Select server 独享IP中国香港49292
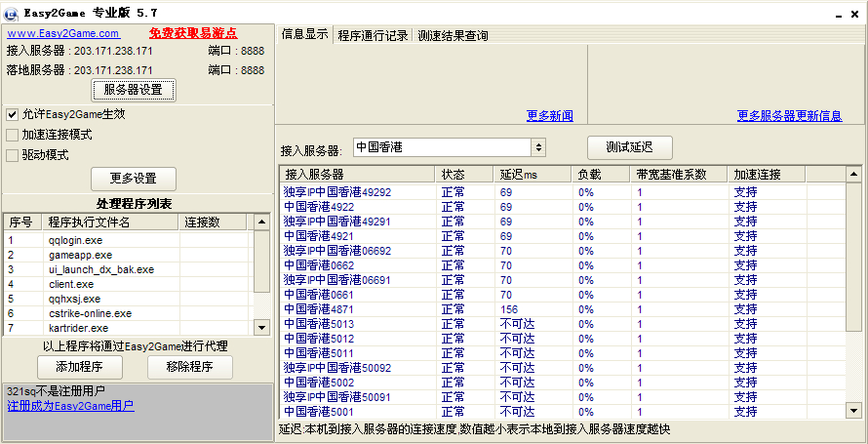Viewport: 868px width, 444px height. pyautogui.click(x=563, y=192)
